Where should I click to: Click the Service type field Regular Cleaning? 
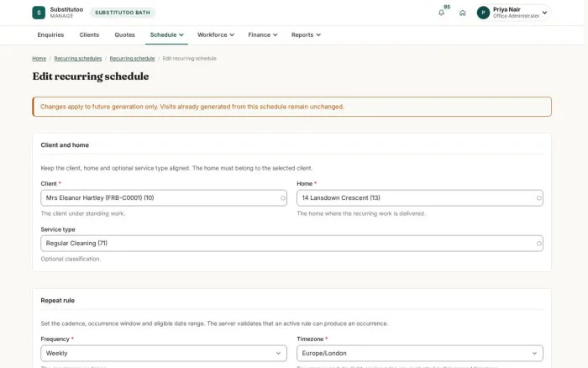click(x=291, y=244)
